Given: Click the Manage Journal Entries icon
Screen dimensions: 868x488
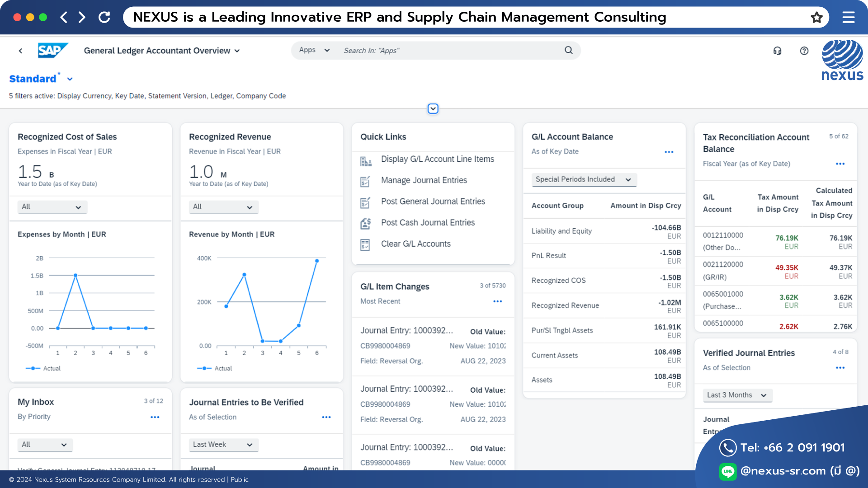Looking at the screenshot, I should click(365, 181).
